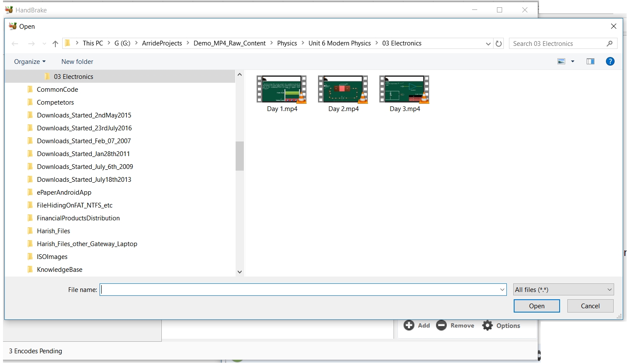Click the Add queue icon
Viewport: 627px width, 364px height.
click(409, 325)
